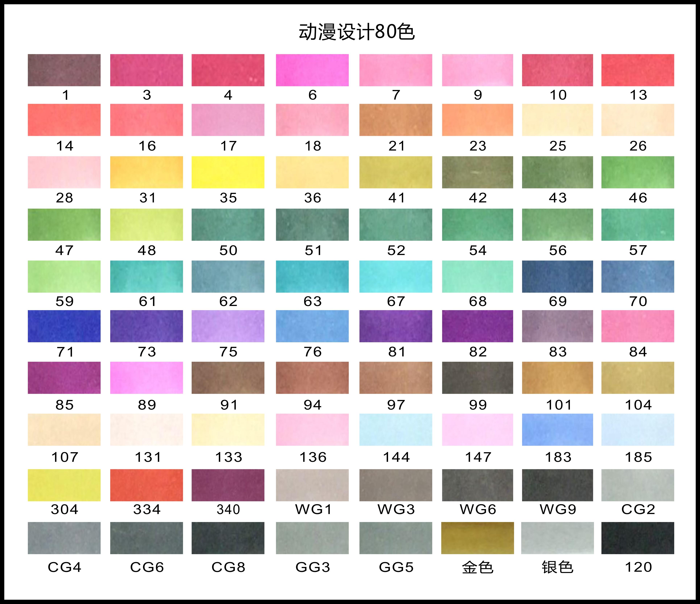Select the warm gray swatch WG1

pyautogui.click(x=312, y=485)
